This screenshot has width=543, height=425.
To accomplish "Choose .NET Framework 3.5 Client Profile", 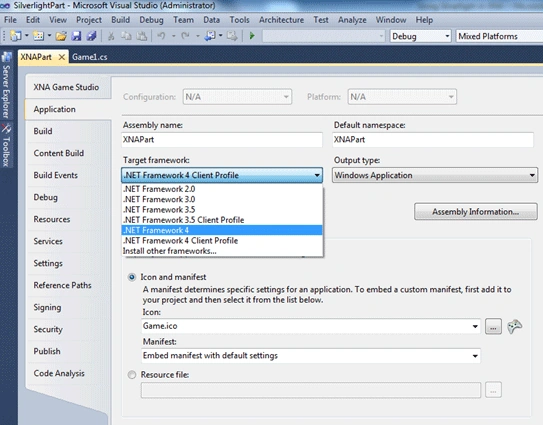I will [222, 220].
